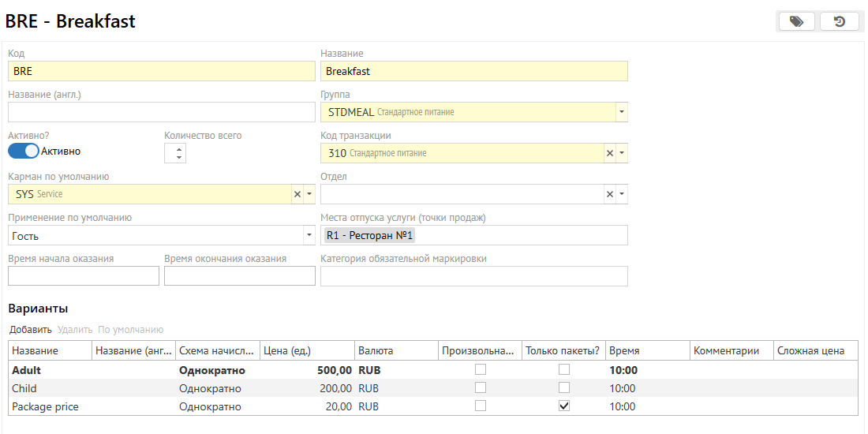Decrease the Количество всего stepper value
The width and height of the screenshot is (868, 434).
[180, 158]
